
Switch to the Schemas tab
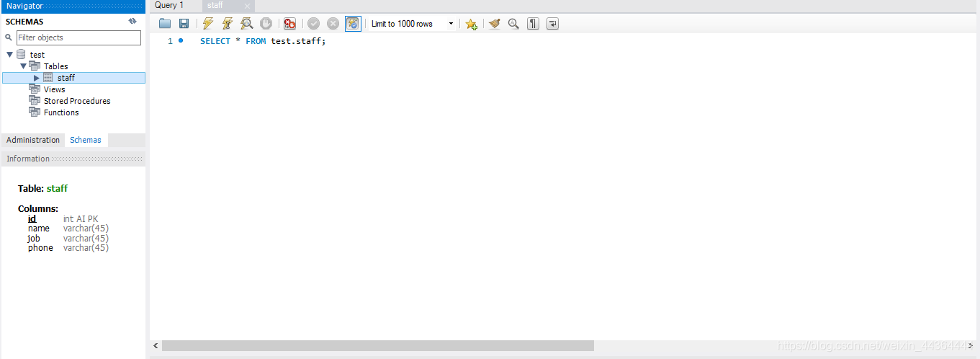point(86,140)
